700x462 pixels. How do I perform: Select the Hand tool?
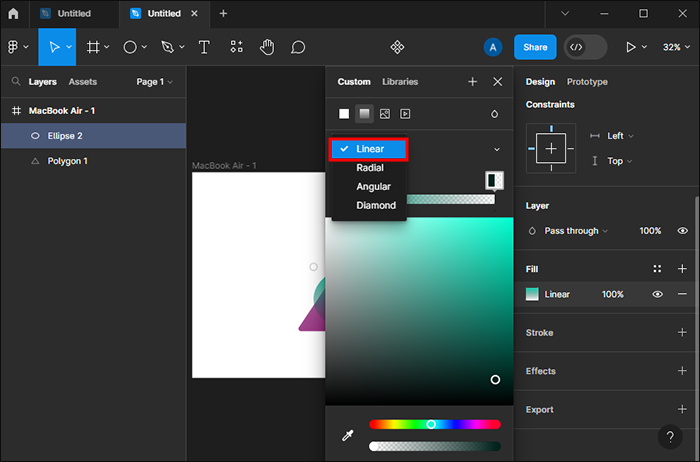click(267, 47)
